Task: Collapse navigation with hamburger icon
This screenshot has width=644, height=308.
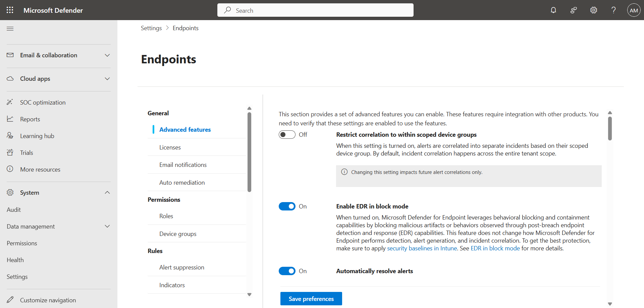Action: tap(10, 28)
